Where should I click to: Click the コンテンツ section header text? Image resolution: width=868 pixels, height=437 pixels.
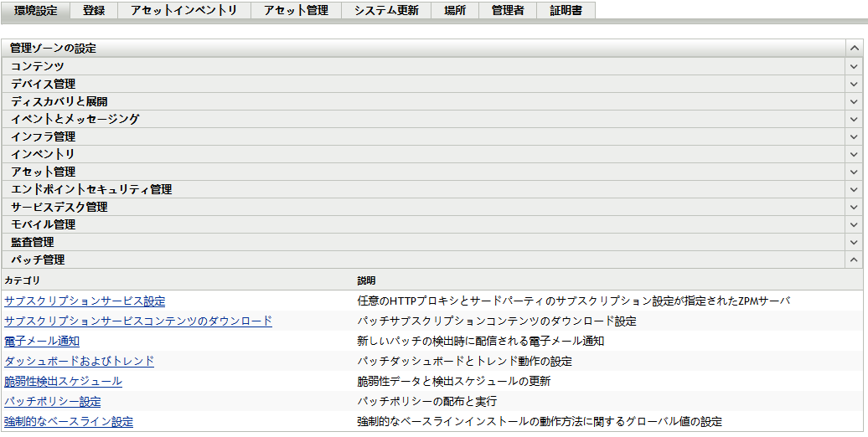pyautogui.click(x=38, y=66)
